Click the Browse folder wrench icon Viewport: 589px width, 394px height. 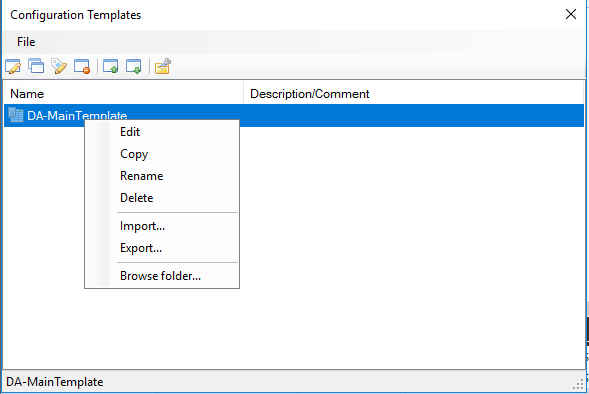pos(163,66)
